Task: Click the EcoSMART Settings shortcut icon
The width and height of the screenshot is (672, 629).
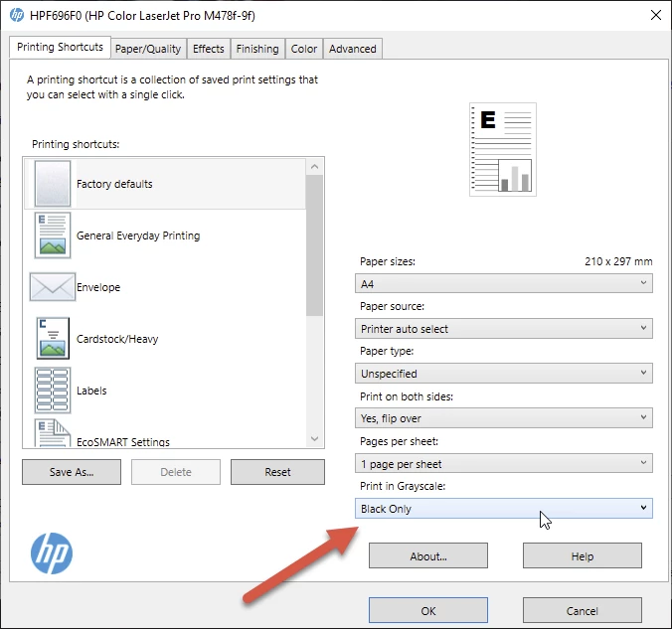Action: (53, 433)
